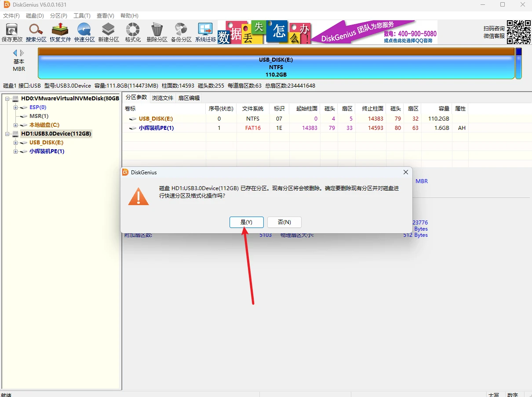Close the DiskGenius warning dialog
The width and height of the screenshot is (532, 397).
coord(405,173)
